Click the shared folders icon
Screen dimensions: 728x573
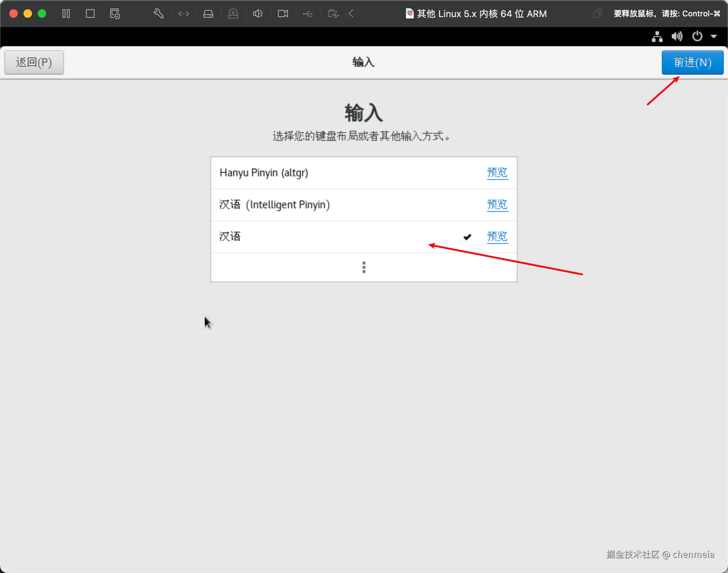pos(333,14)
